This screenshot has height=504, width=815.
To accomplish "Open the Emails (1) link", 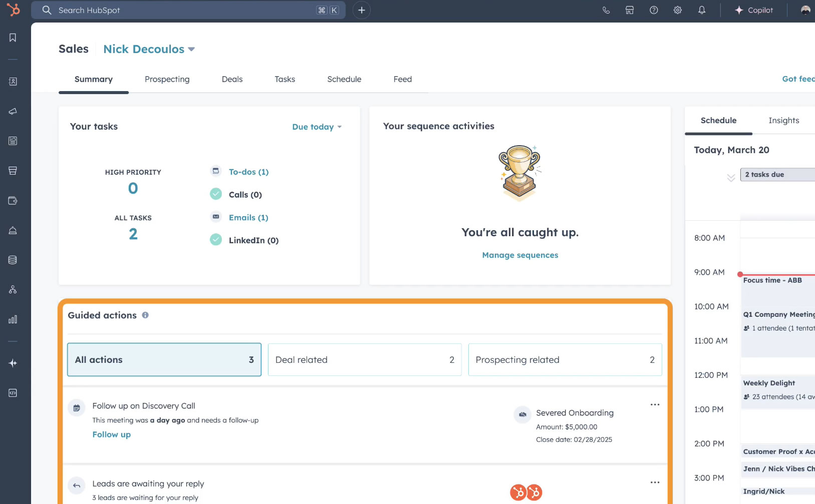I will (x=248, y=217).
